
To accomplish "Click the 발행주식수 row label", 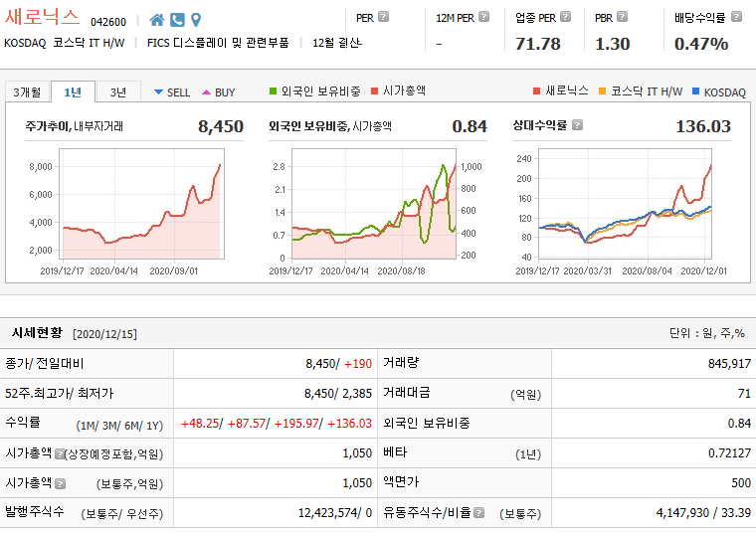I will point(34,512).
